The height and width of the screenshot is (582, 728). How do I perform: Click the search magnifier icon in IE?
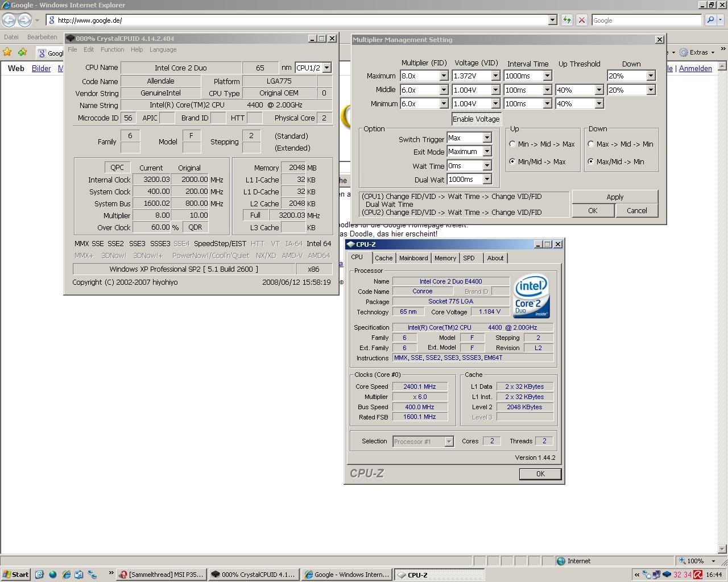710,20
